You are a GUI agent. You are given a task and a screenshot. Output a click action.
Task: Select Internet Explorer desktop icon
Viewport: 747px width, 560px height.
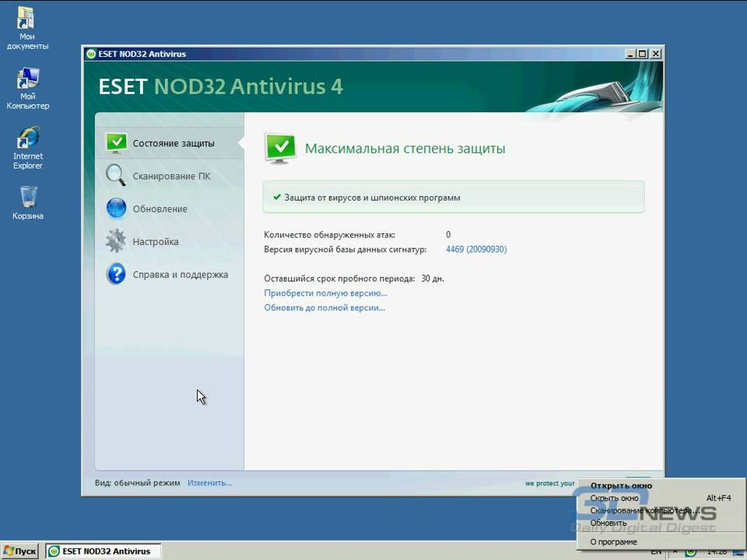click(x=28, y=148)
